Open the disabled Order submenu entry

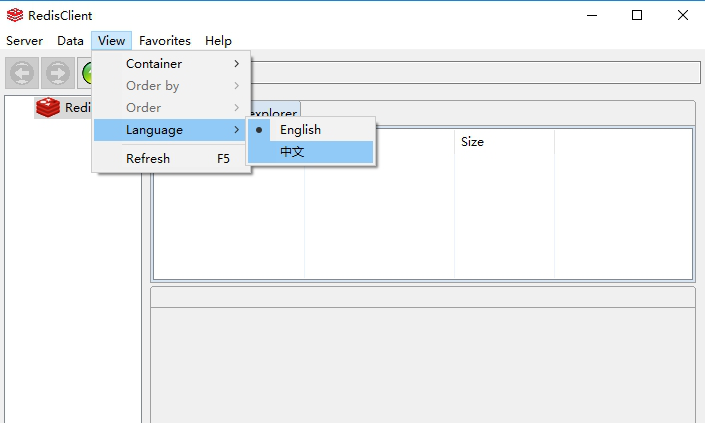171,108
